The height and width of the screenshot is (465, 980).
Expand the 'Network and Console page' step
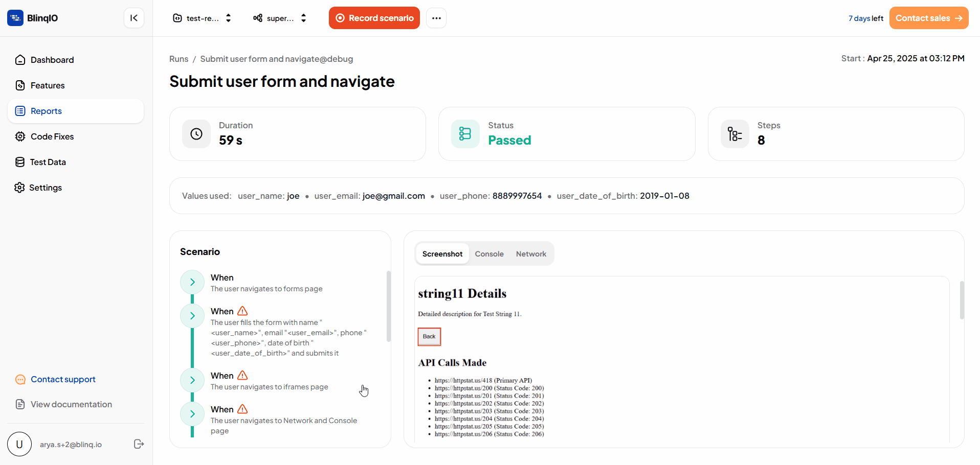tap(192, 414)
